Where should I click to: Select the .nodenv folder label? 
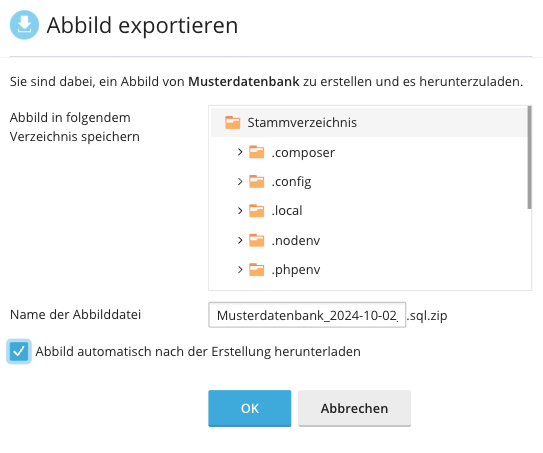click(x=296, y=240)
